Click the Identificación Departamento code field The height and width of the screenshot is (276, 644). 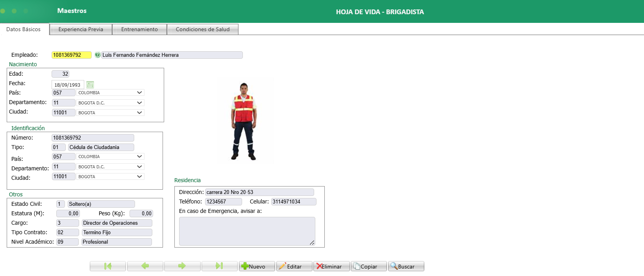[64, 166]
